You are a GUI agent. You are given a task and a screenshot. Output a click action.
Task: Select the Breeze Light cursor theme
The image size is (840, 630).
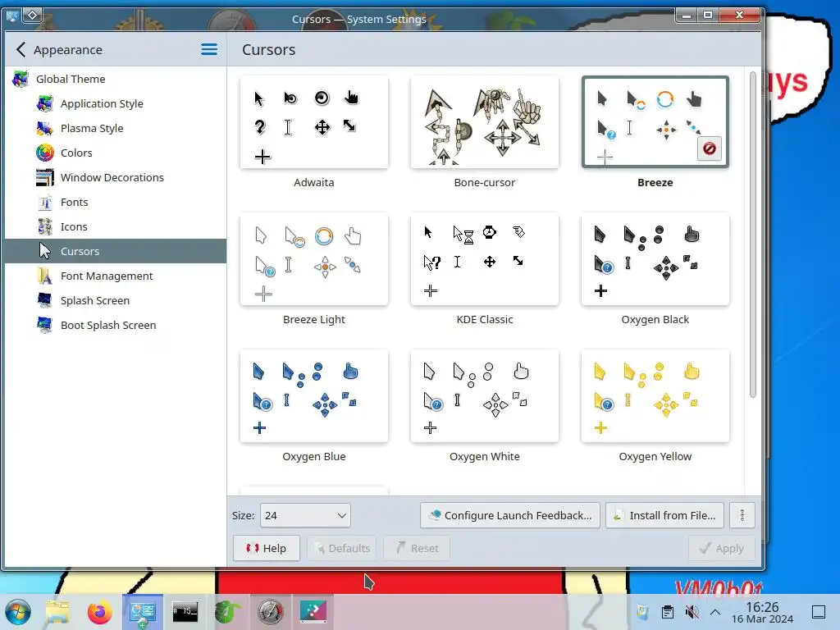point(314,260)
